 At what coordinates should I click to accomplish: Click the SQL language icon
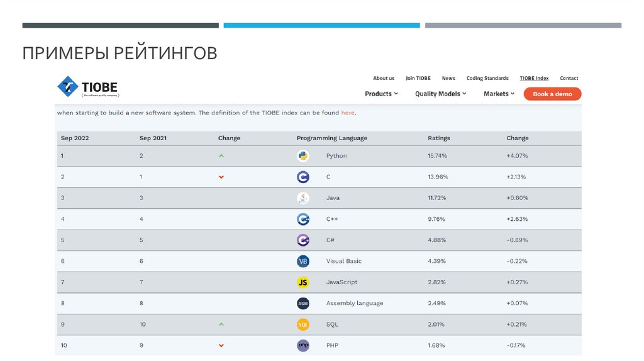point(303,325)
